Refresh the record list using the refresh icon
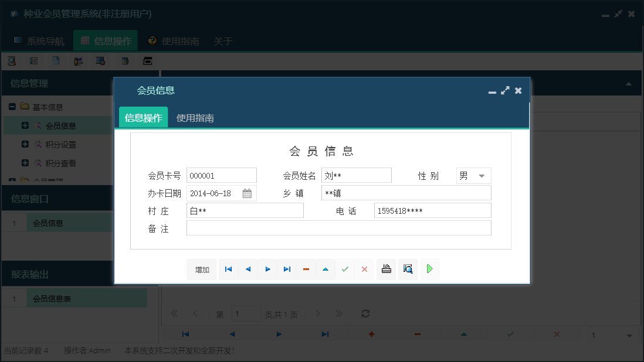Screen dimensions: 644x362 365,313
